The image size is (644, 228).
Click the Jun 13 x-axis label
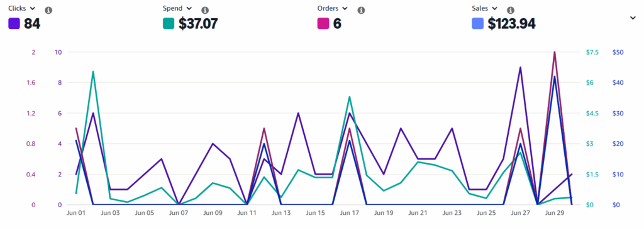click(x=281, y=213)
